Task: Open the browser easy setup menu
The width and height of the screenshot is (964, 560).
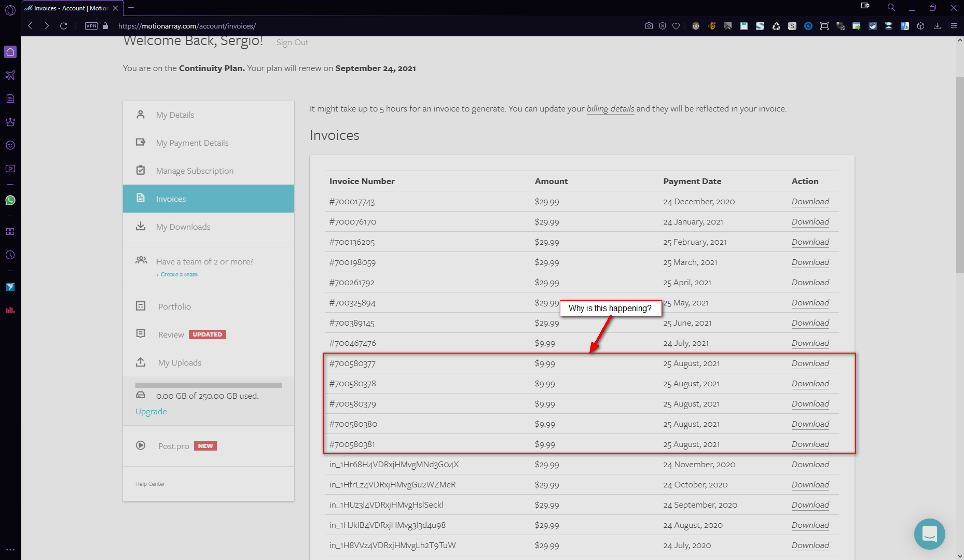Action: [x=954, y=26]
